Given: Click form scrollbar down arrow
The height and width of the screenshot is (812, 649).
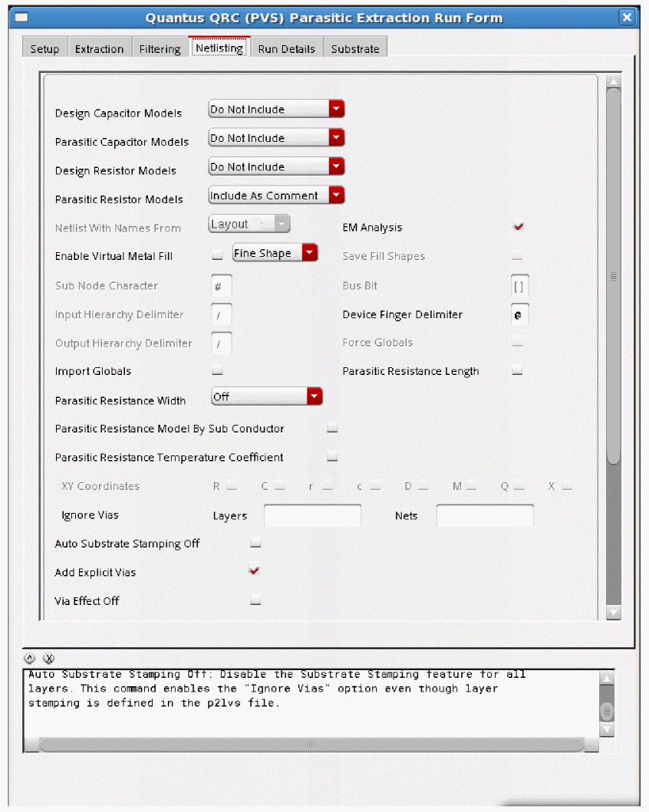Looking at the screenshot, I should 614,613.
